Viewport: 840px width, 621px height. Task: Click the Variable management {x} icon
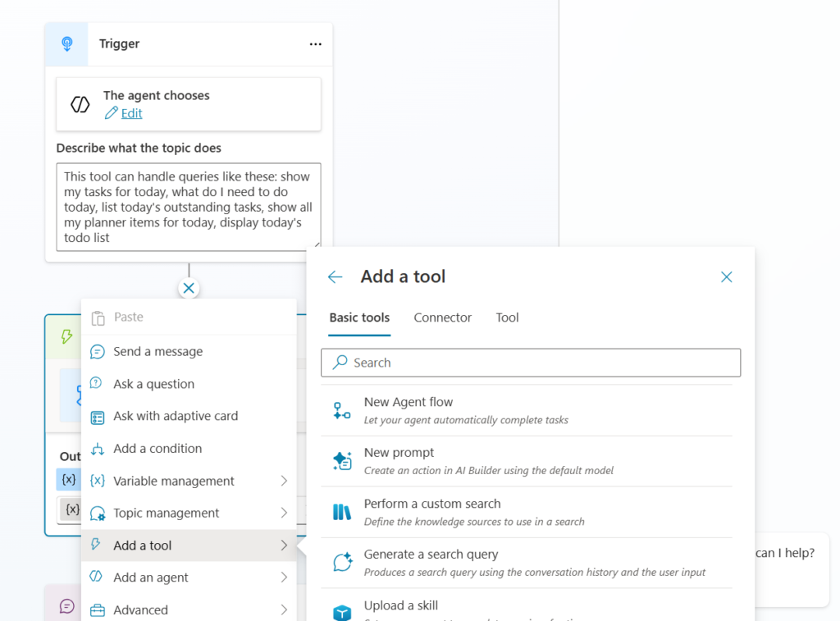[x=98, y=481]
